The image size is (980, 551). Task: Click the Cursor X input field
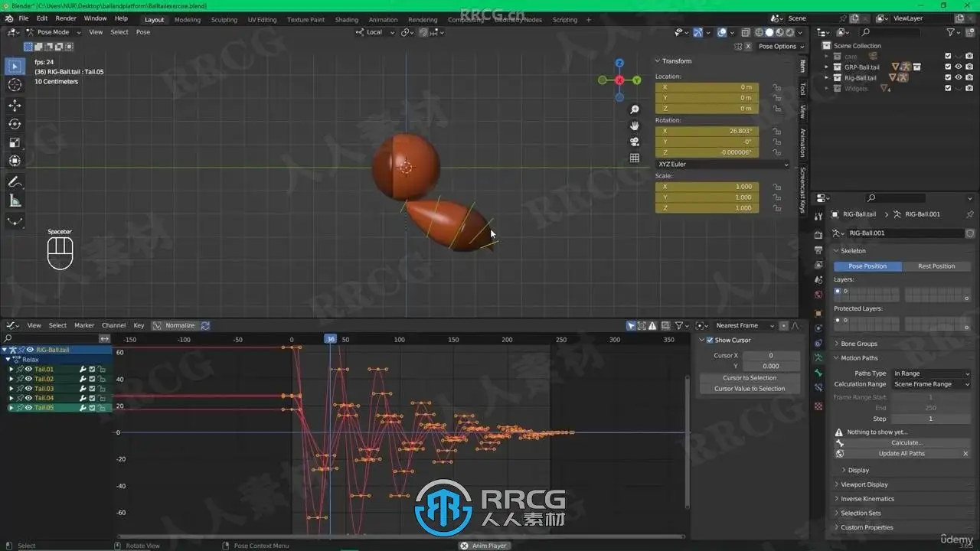pos(770,355)
